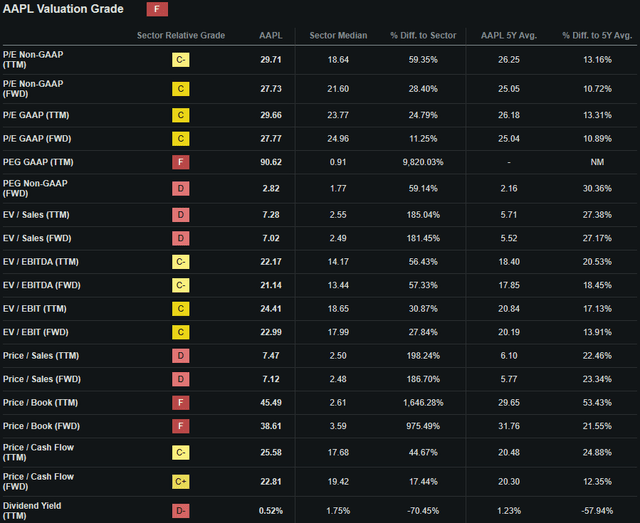Image resolution: width=640 pixels, height=523 pixels.
Task: Select the Price / Book (TTM) row label
Action: [x=40, y=403]
